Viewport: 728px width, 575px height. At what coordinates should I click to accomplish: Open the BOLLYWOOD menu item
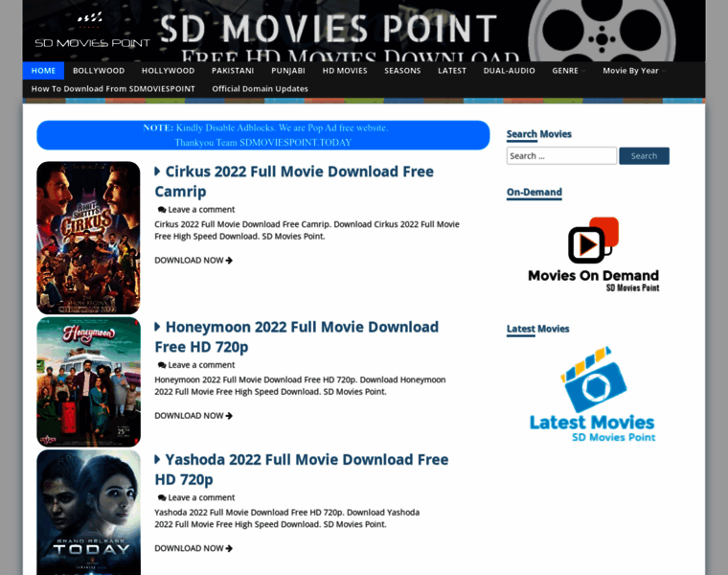coord(99,71)
